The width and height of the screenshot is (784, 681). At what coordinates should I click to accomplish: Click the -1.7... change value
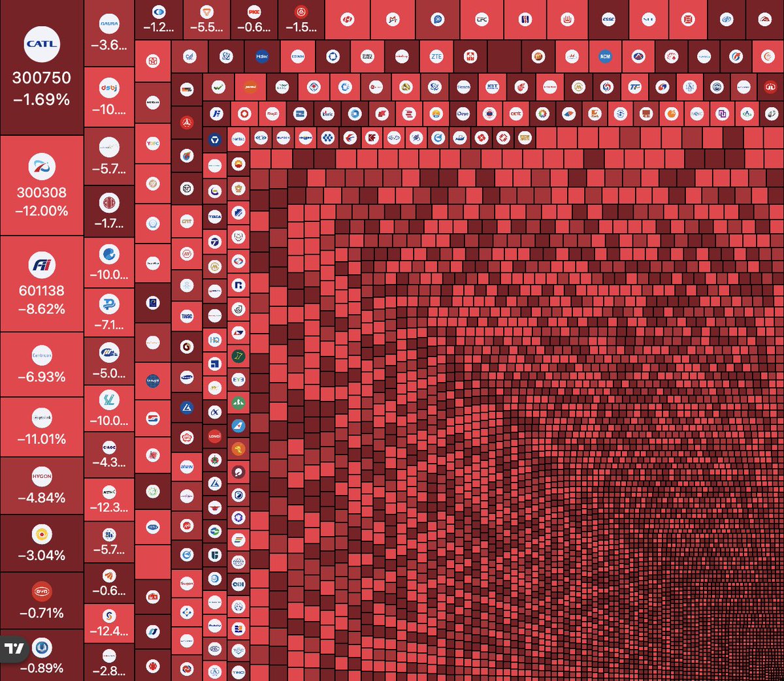point(109,223)
